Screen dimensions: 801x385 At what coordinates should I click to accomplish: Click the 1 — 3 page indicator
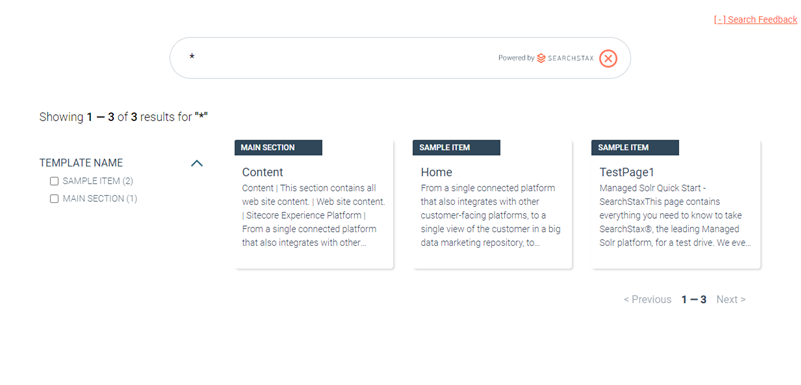(x=694, y=299)
